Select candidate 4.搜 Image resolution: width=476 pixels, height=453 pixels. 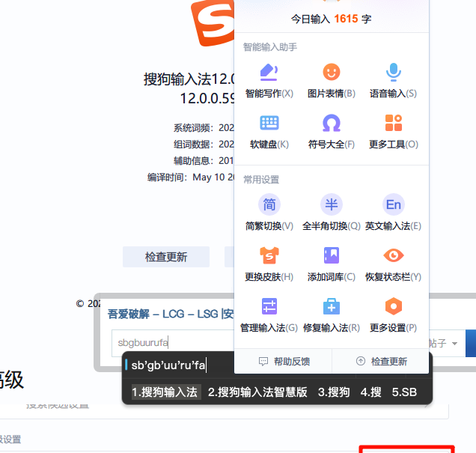[x=370, y=392]
